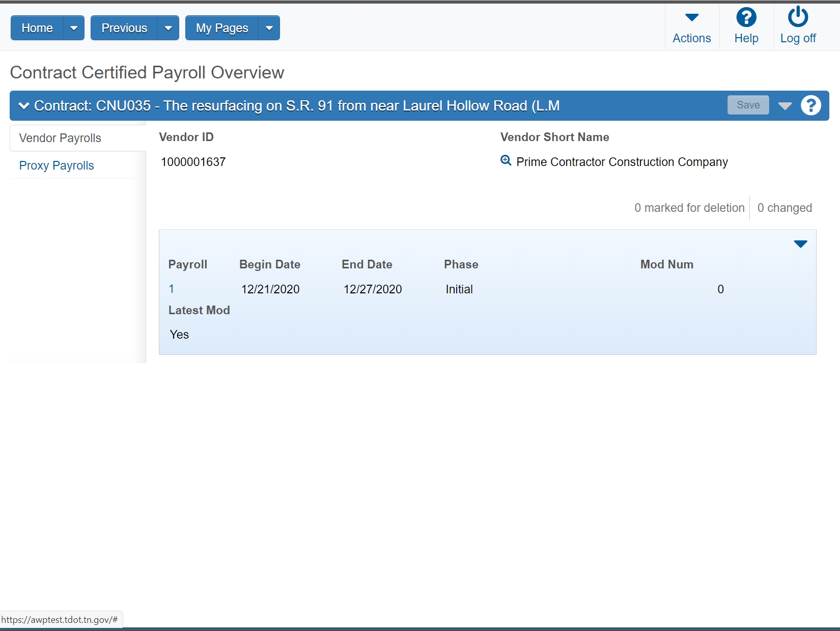Click the Vendor Short Name label
Screen dimensions: 840x631
click(555, 137)
